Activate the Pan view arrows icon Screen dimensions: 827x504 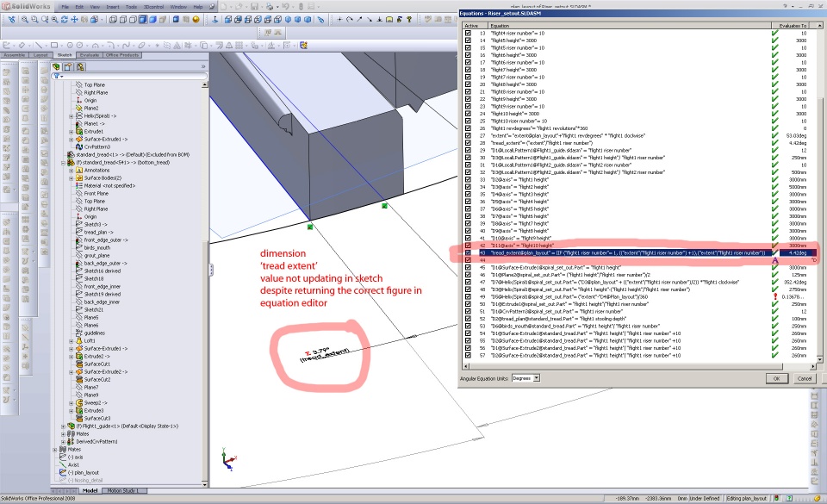(x=74, y=20)
